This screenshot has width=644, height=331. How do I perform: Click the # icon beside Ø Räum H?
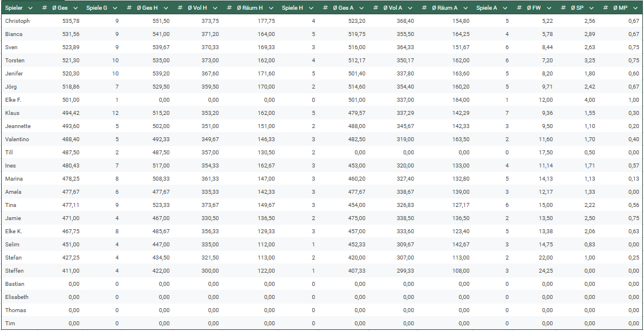pos(229,7)
